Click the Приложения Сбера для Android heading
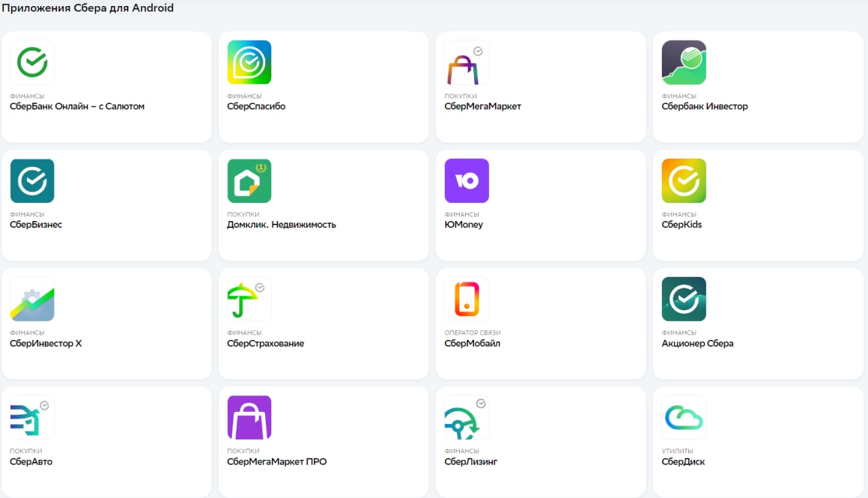Screen dimensions: 868x498 [x=87, y=8]
